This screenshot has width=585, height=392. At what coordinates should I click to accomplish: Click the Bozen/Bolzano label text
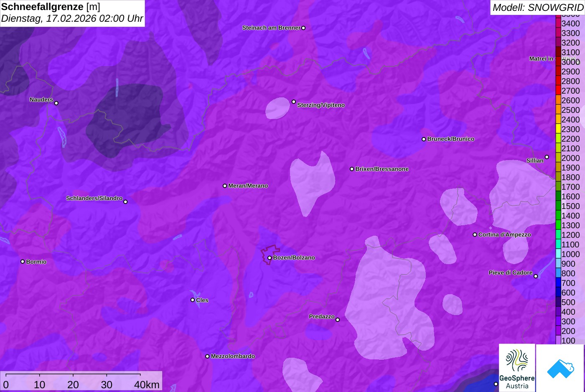(x=294, y=258)
